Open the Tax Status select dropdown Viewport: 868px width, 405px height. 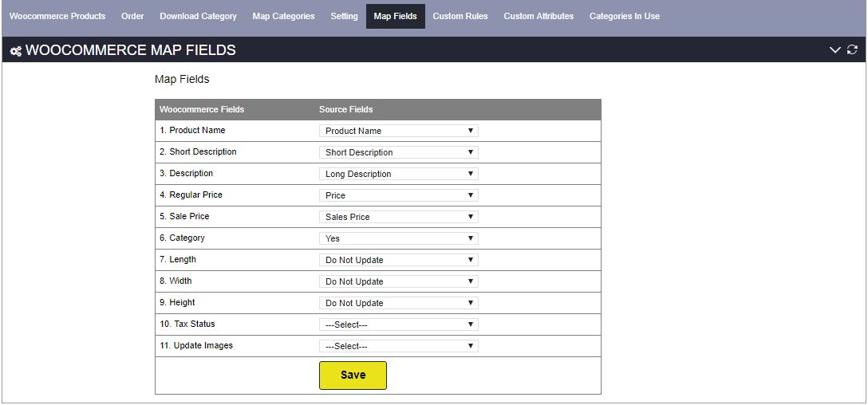tap(399, 324)
